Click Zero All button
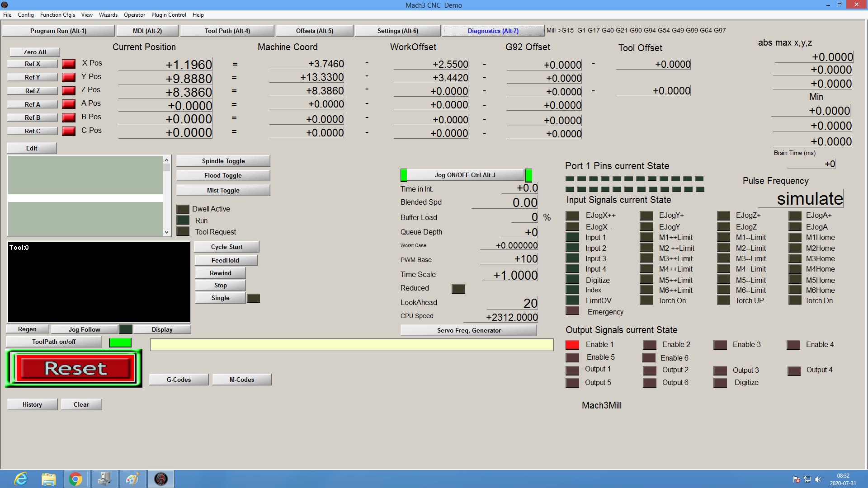This screenshot has width=868, height=488. pos(35,52)
